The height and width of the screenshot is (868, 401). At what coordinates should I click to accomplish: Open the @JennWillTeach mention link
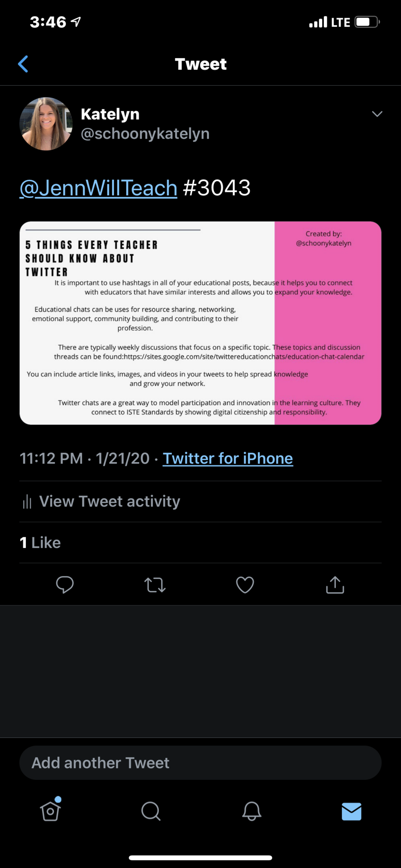tap(98, 188)
